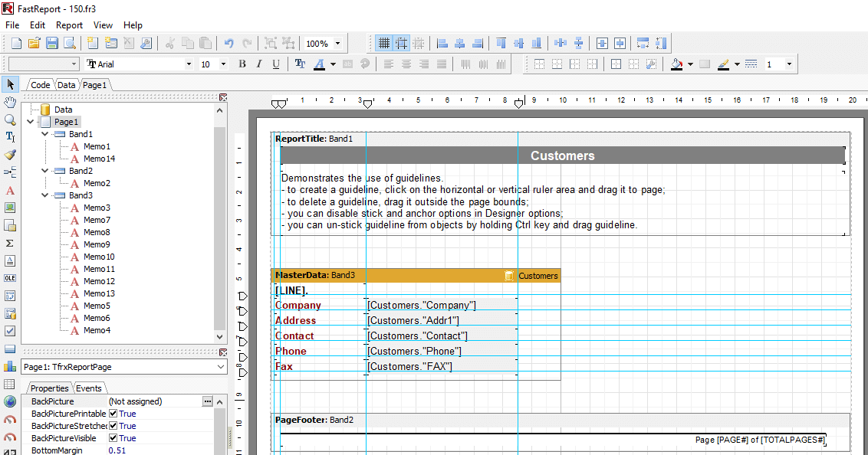
Task: Create a new report
Action: coord(17,43)
